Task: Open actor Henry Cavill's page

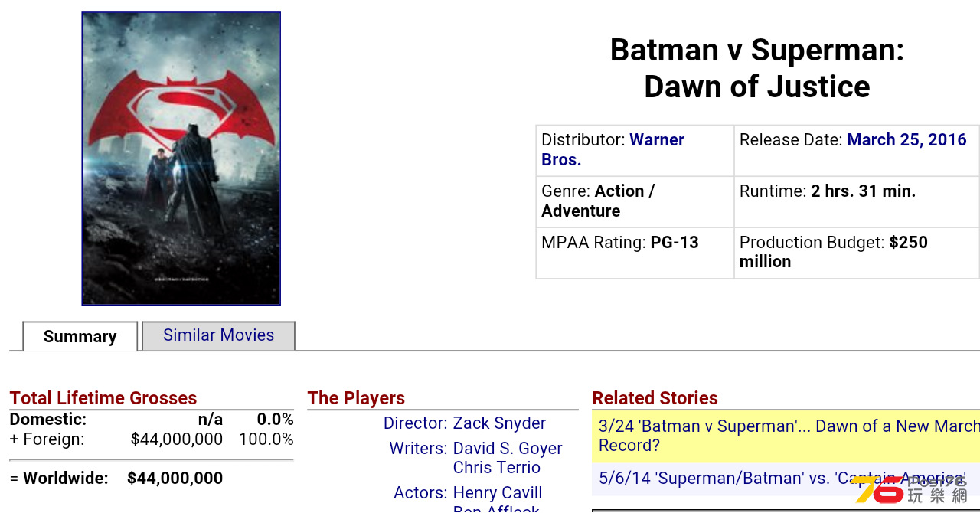Action: (x=498, y=493)
